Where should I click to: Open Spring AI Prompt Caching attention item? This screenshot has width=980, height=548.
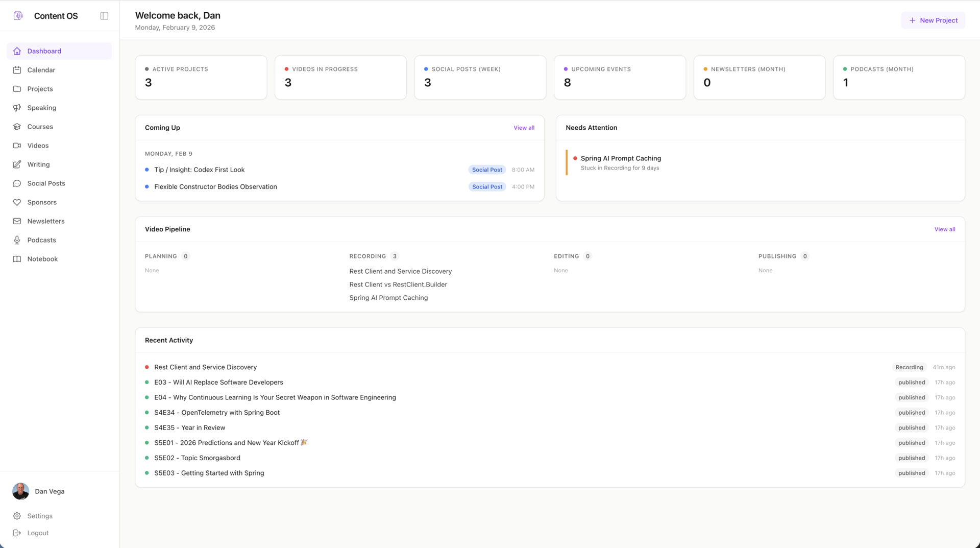[x=620, y=158]
